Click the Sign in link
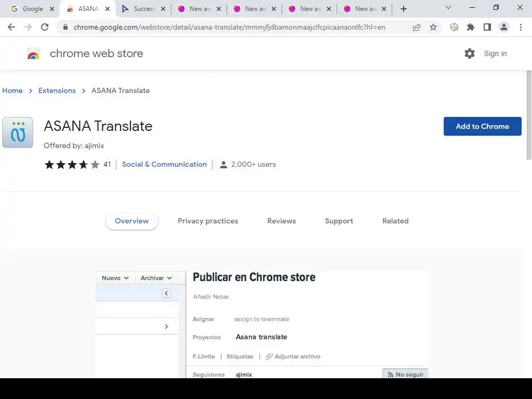 point(495,54)
